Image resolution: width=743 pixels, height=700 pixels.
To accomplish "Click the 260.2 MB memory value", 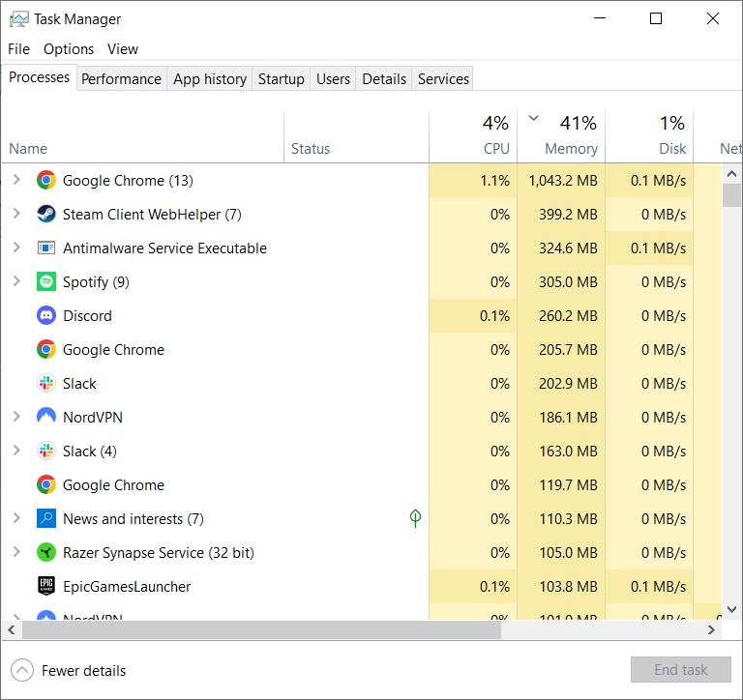I will (568, 316).
